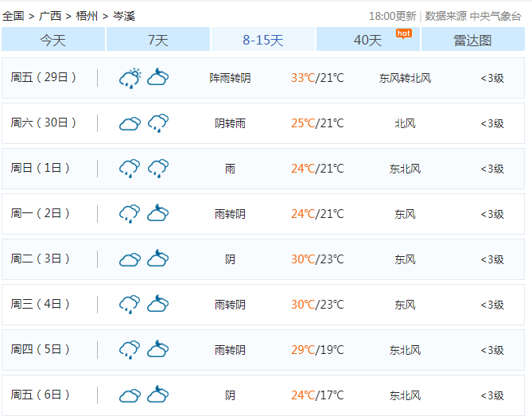Click the night cloudy icon for 周五（29日）
Screen dimensions: 532x420
click(157, 77)
